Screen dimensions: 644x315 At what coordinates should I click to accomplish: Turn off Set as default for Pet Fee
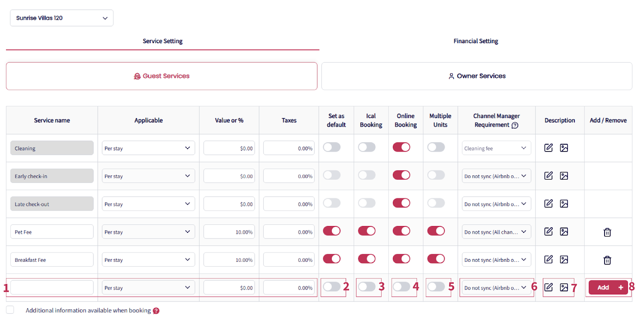pyautogui.click(x=332, y=231)
